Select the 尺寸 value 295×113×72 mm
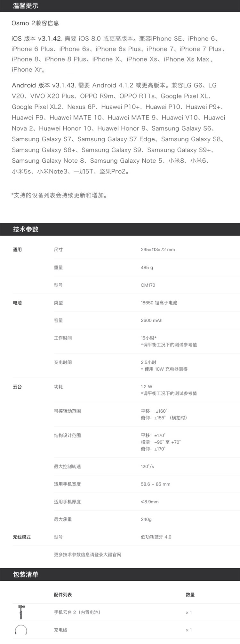This screenshot has width=240, height=644. (x=158, y=250)
